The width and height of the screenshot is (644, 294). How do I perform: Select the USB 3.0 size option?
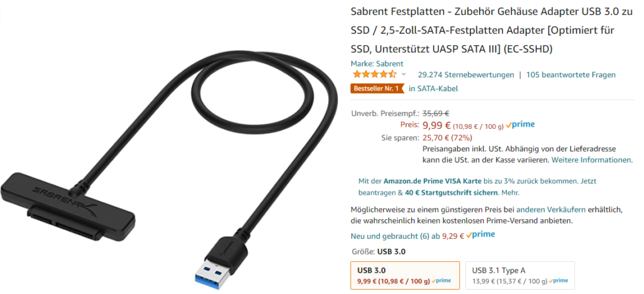(405, 276)
